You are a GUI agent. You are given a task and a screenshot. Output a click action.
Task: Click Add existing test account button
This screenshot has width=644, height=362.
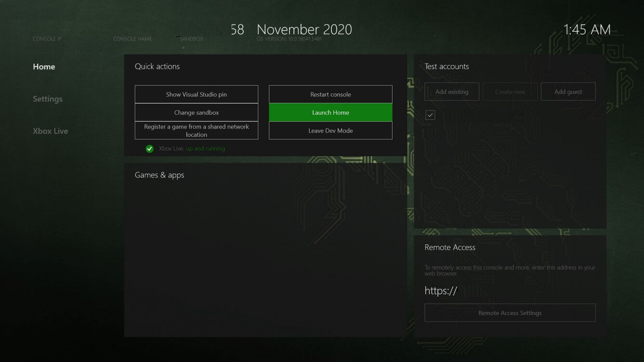pos(452,91)
